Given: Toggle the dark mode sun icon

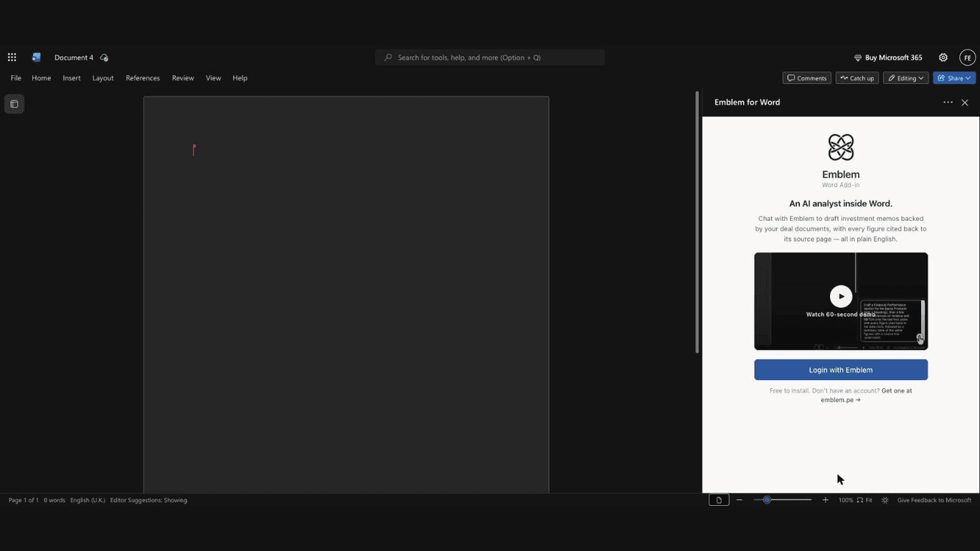Looking at the screenshot, I should pos(885,500).
